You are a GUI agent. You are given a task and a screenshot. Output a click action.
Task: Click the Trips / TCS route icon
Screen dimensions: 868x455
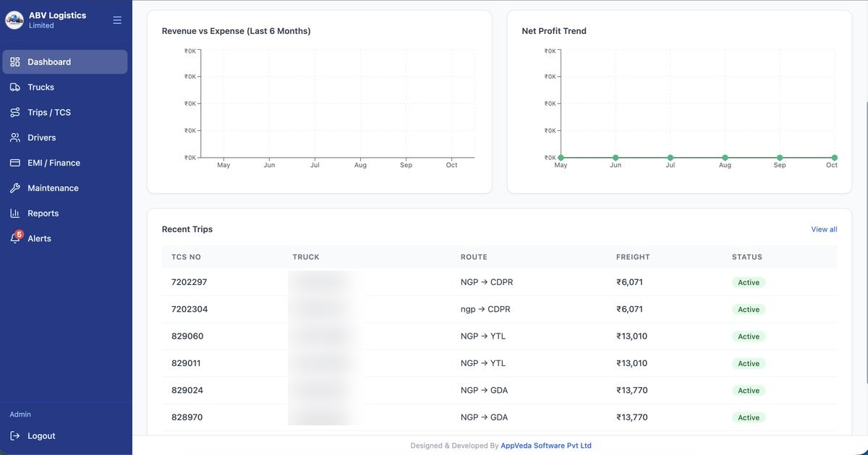click(14, 113)
